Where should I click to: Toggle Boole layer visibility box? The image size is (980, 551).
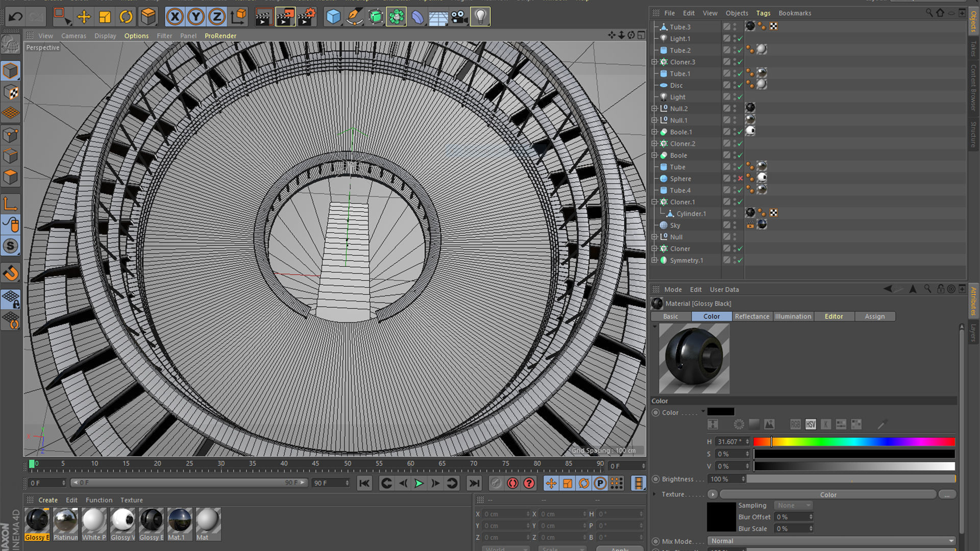pyautogui.click(x=726, y=155)
